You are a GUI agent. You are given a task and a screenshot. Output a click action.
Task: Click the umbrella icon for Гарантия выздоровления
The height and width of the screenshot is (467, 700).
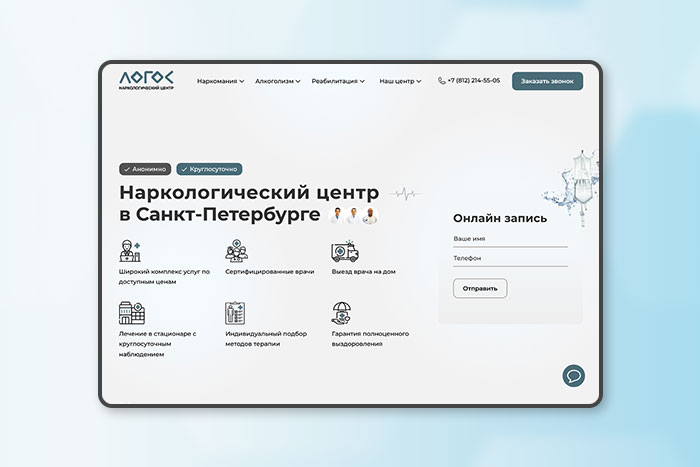342,313
